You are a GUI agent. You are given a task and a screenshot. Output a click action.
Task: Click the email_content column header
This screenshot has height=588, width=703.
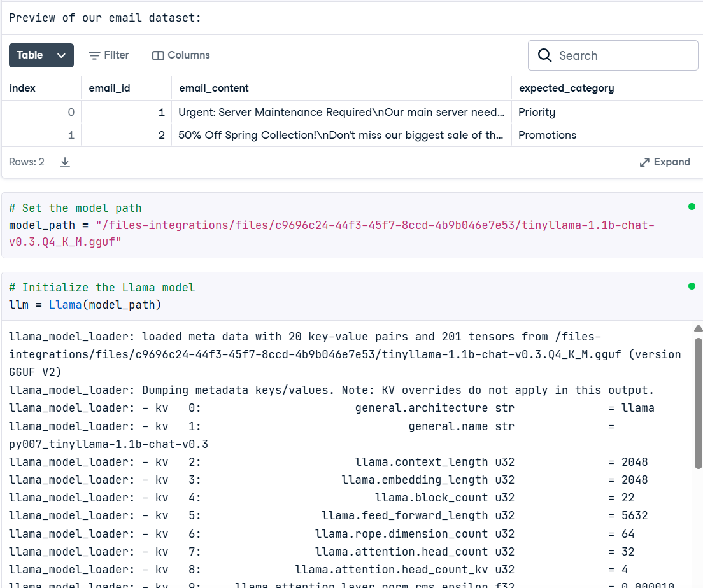tap(214, 88)
